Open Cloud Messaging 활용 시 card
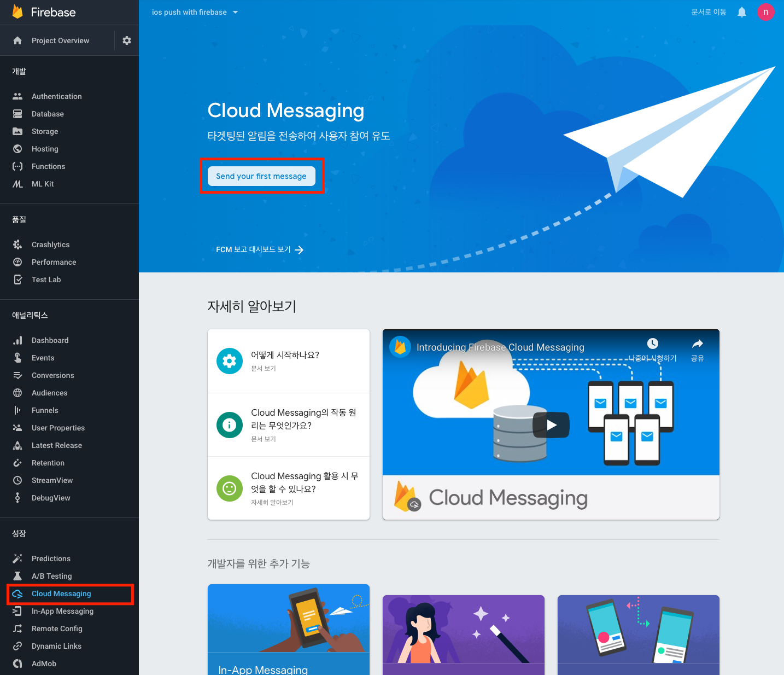Image resolution: width=784 pixels, height=675 pixels. click(x=289, y=488)
